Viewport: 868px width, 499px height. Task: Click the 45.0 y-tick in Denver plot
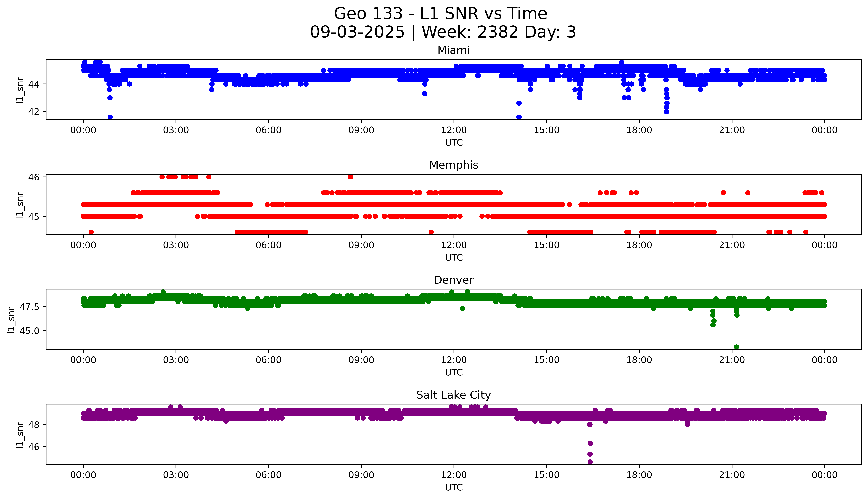(29, 331)
